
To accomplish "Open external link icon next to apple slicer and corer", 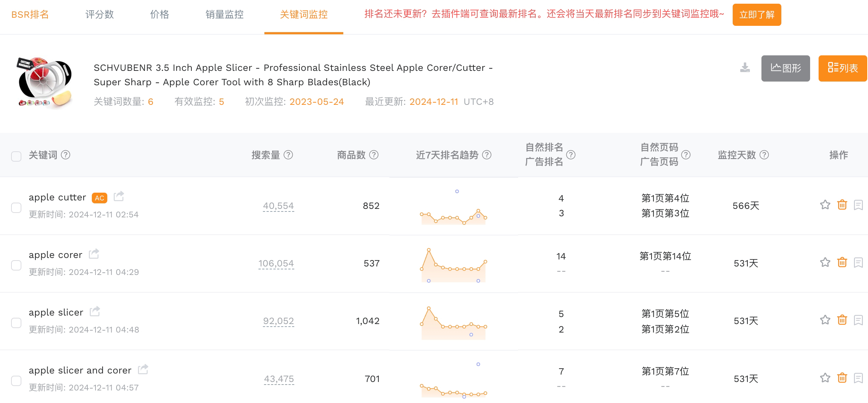I will 143,369.
